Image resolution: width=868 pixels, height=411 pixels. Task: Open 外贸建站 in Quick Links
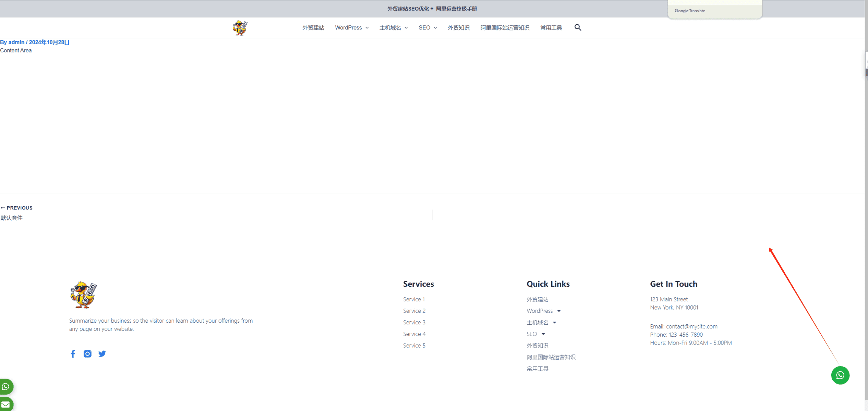pyautogui.click(x=537, y=299)
